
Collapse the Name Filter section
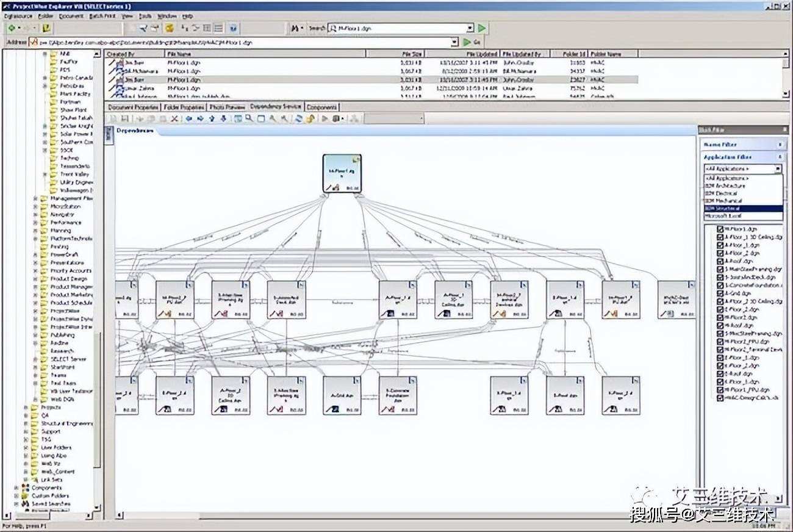[780, 145]
